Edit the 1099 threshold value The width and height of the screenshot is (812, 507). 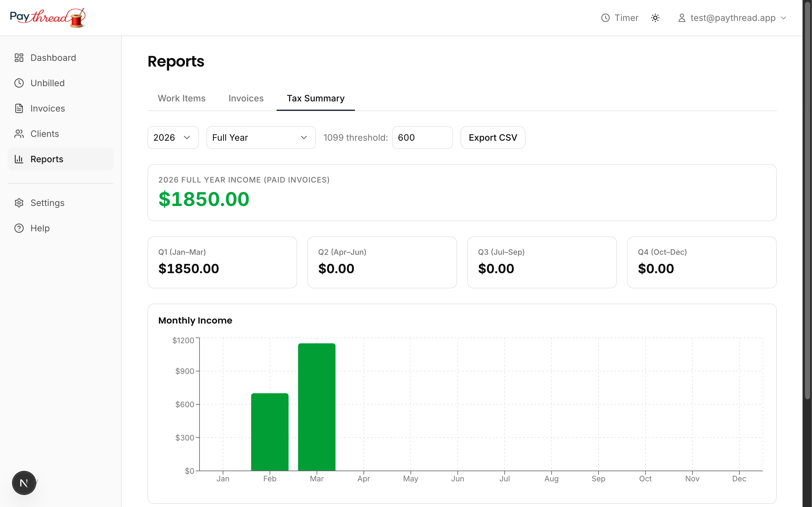click(x=422, y=138)
